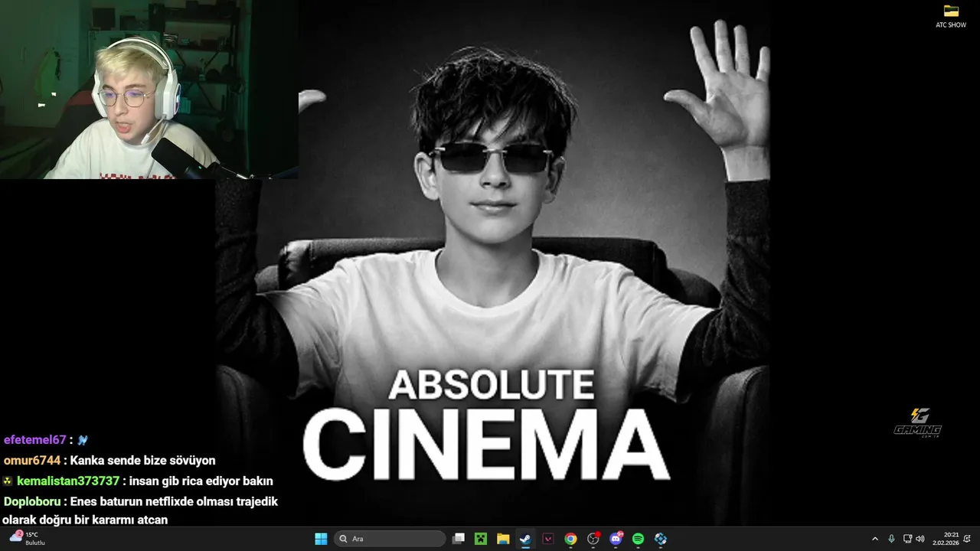This screenshot has height=551, width=980.
Task: Click the emote after efetemel67's name
Action: (83, 440)
